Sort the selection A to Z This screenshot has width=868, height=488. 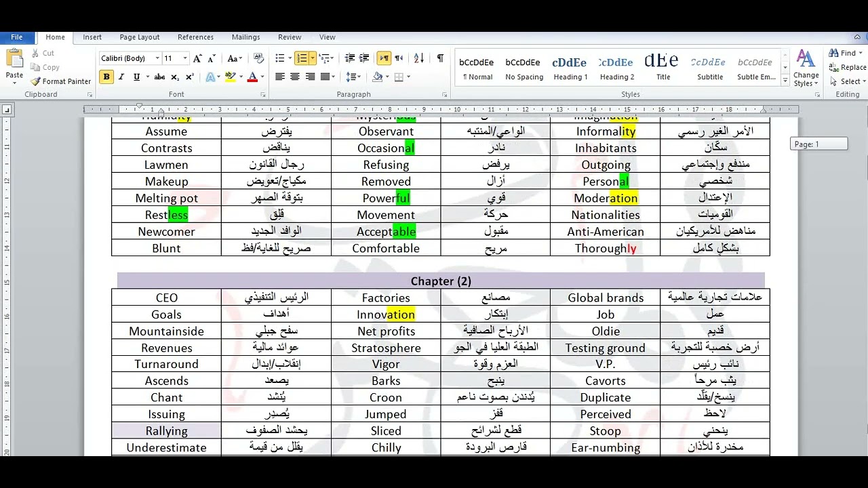[418, 59]
